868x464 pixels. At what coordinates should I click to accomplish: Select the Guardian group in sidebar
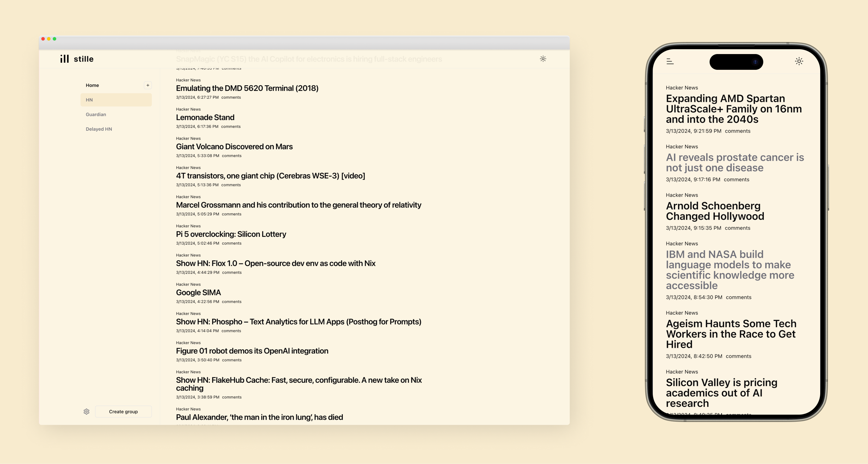point(96,114)
